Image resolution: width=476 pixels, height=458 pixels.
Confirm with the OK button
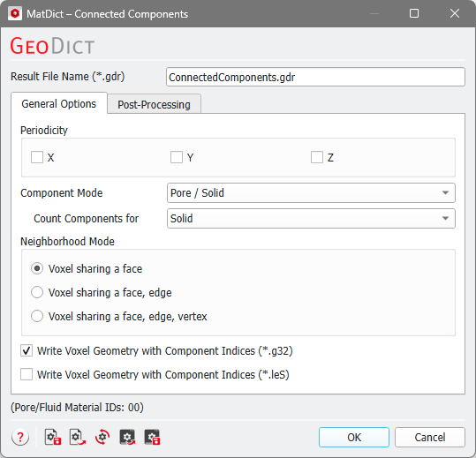point(354,437)
